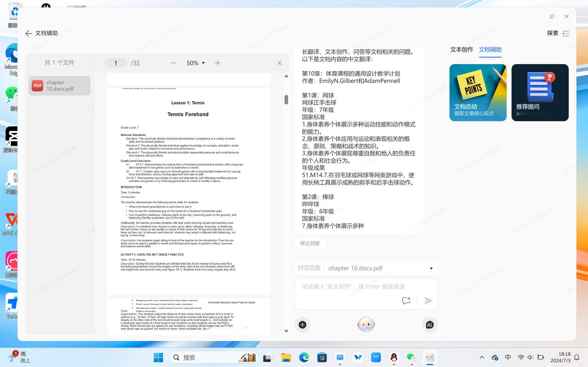
Task: Collapse the 探索 side panel
Action: point(566,33)
